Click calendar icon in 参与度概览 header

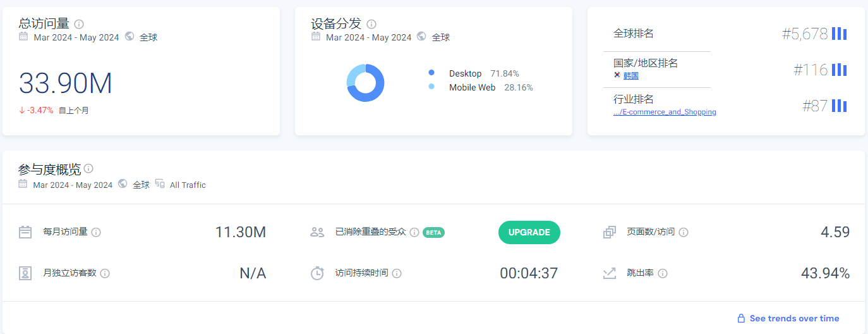click(23, 184)
